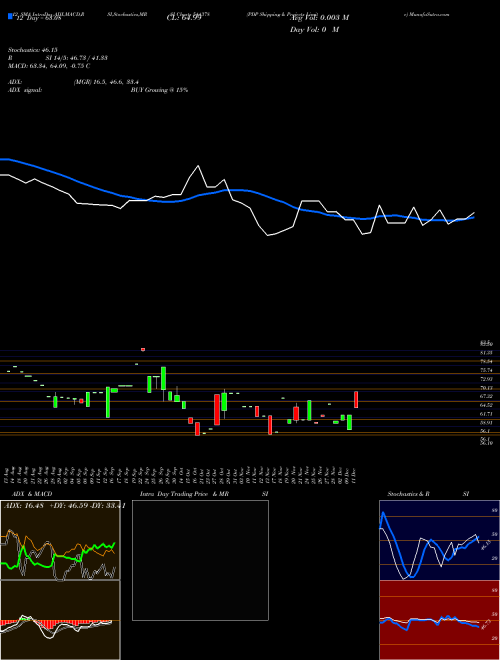Image resolution: width=500 pixels, height=660 pixels.
Task: Click the 'Intra Day Trading Price & MR' title
Action: point(184,494)
